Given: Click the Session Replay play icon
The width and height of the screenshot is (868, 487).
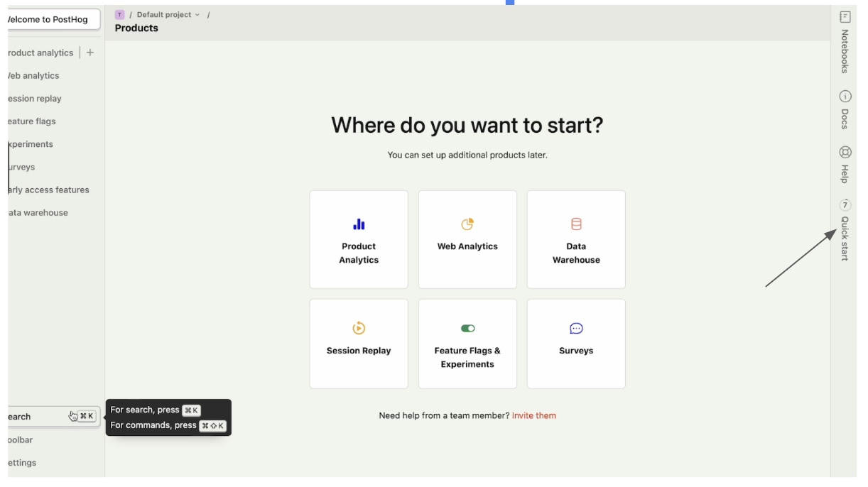Looking at the screenshot, I should point(359,328).
